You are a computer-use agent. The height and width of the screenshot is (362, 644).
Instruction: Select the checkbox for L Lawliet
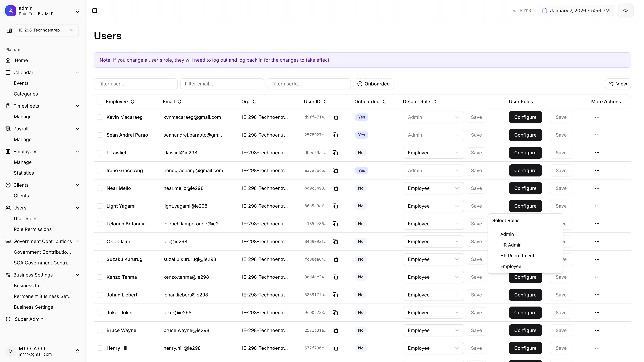(100, 153)
